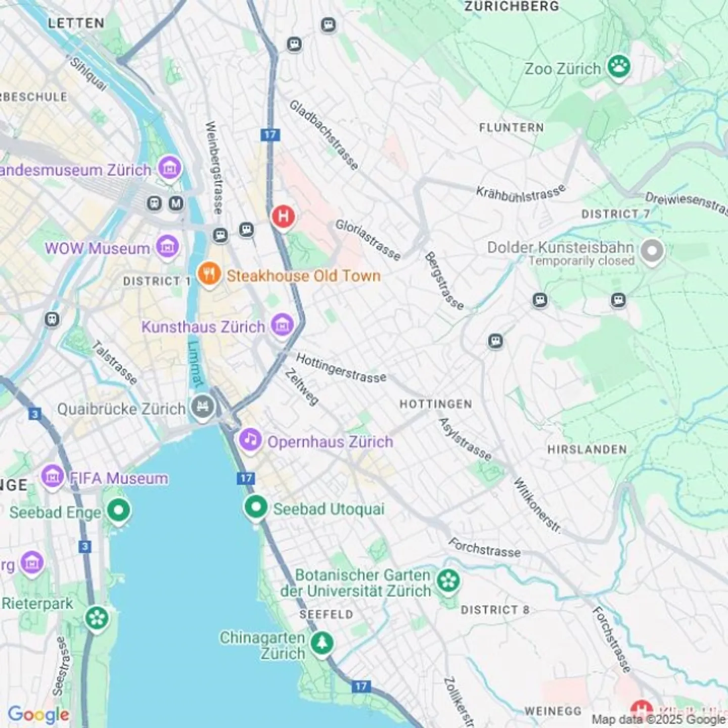The height and width of the screenshot is (728, 728).
Task: Click Botanischer Garten flower icon
Action: pos(448,581)
